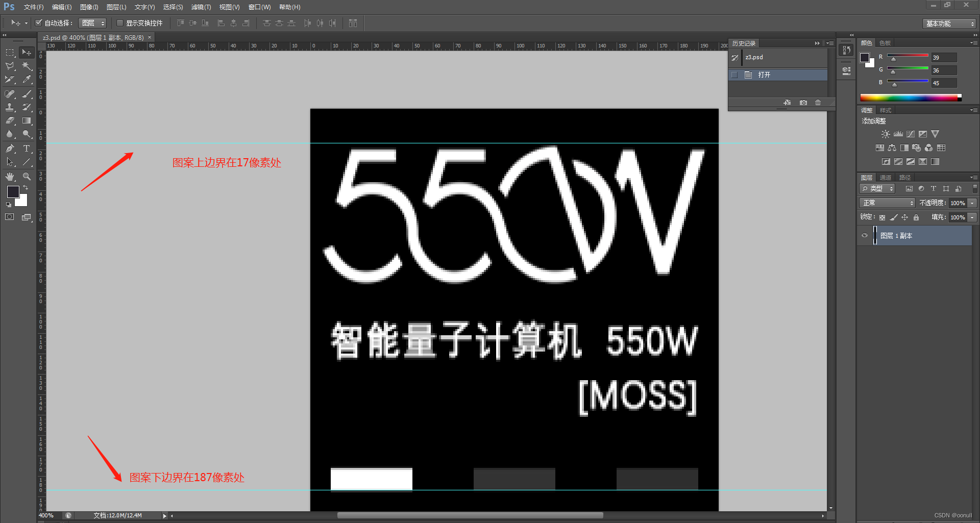The width and height of the screenshot is (980, 523).
Task: Add Color Balance adjustment (scales icon)
Action: [x=892, y=148]
